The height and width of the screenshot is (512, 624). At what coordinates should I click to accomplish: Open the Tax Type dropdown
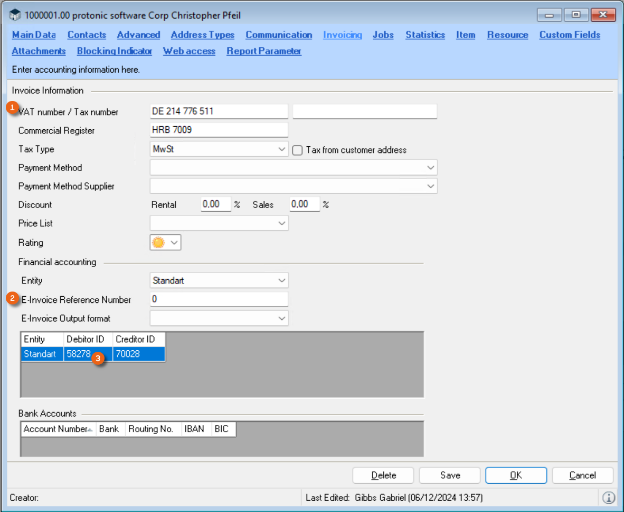coord(281,149)
